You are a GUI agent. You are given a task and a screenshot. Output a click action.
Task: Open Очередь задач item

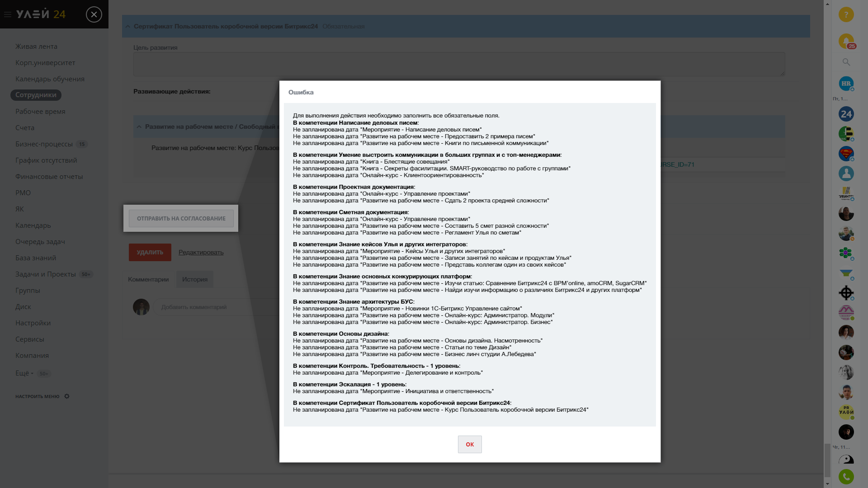(x=40, y=242)
